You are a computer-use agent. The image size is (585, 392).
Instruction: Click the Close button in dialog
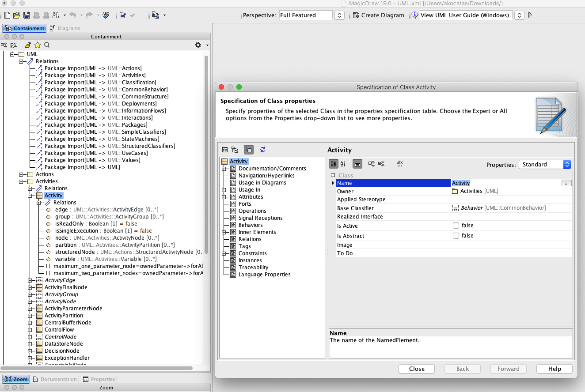(416, 369)
